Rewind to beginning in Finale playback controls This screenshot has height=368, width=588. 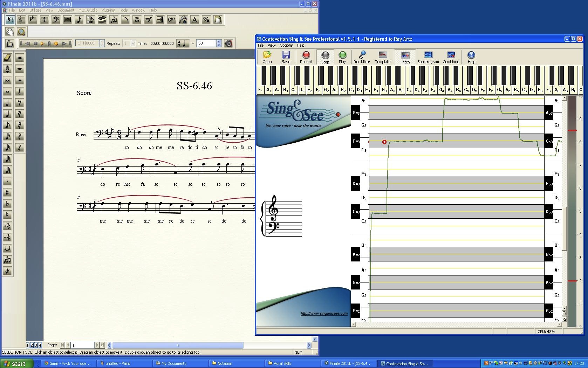[21, 43]
